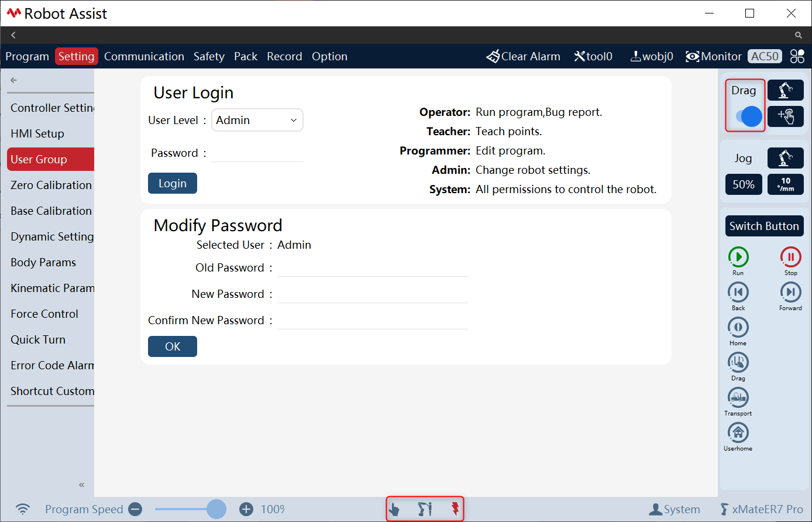Click the round Drag pose icon
This screenshot has height=522, width=812.
click(738, 362)
